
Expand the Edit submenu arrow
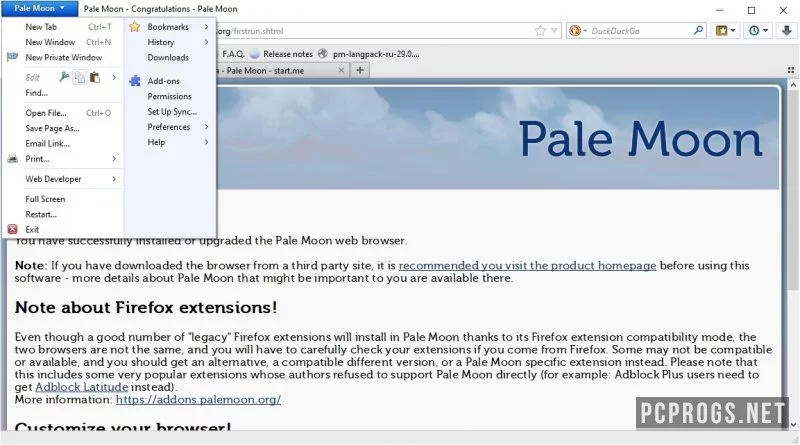pos(114,78)
